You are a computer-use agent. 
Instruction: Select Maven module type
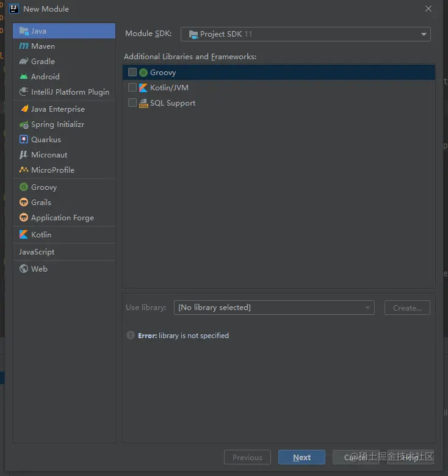pos(64,46)
